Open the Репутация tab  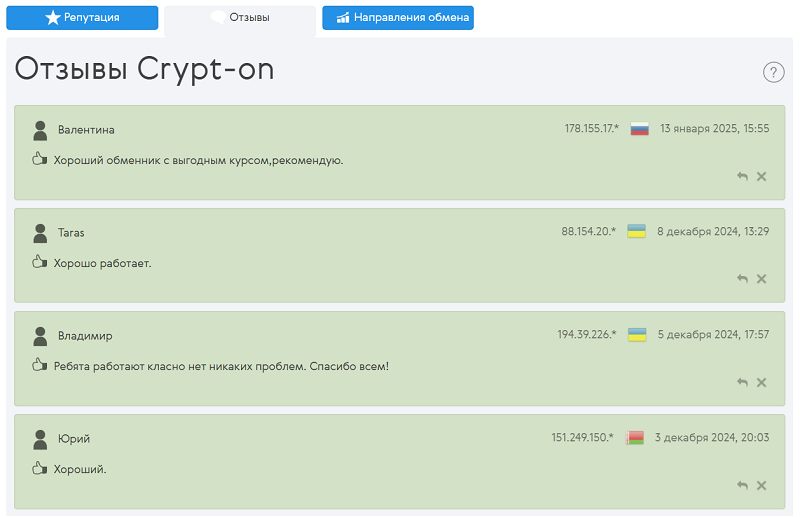point(82,18)
